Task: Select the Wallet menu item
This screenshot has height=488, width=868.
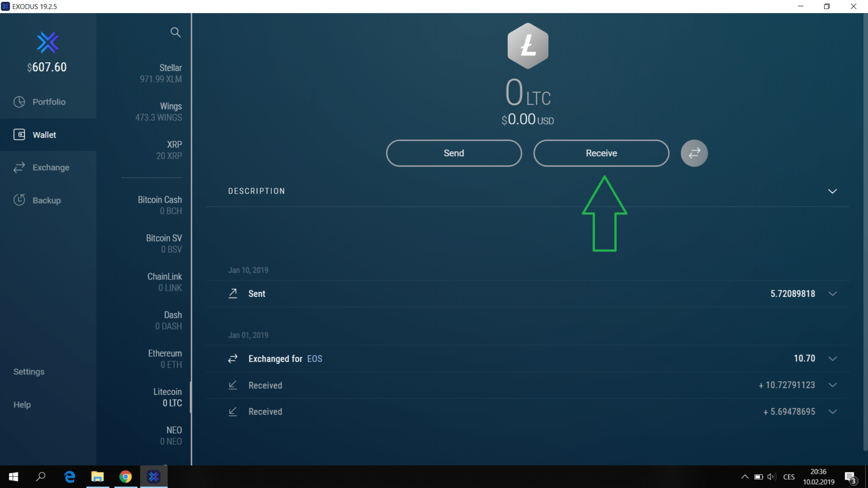Action: [49, 135]
